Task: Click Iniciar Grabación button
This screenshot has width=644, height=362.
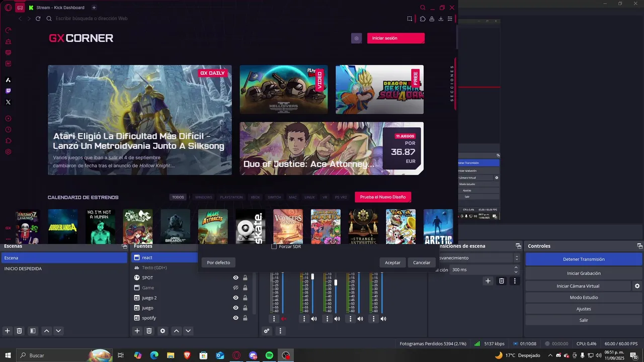Action: (x=584, y=274)
